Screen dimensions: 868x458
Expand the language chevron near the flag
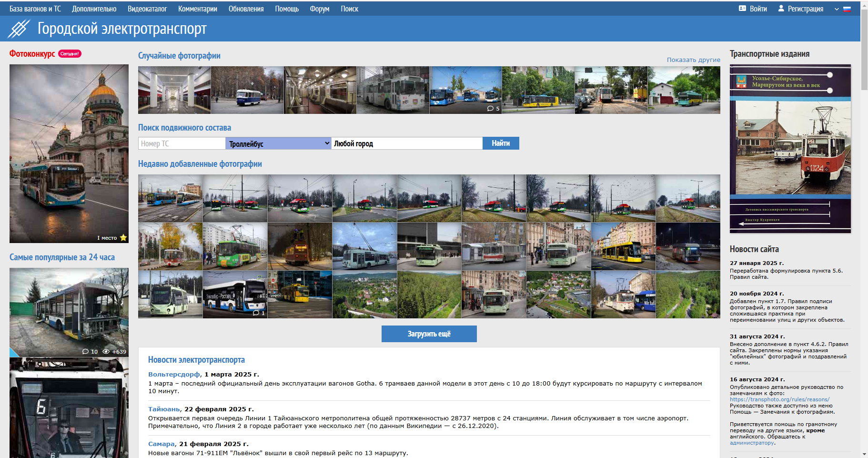[837, 9]
